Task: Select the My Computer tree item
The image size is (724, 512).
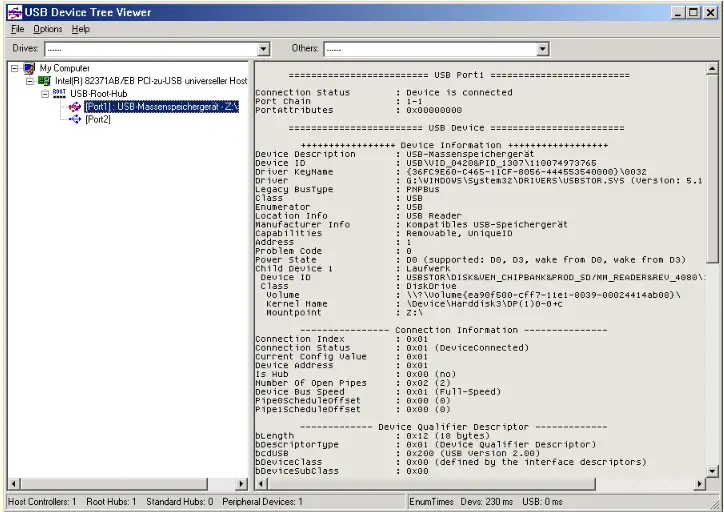Action: [x=65, y=68]
